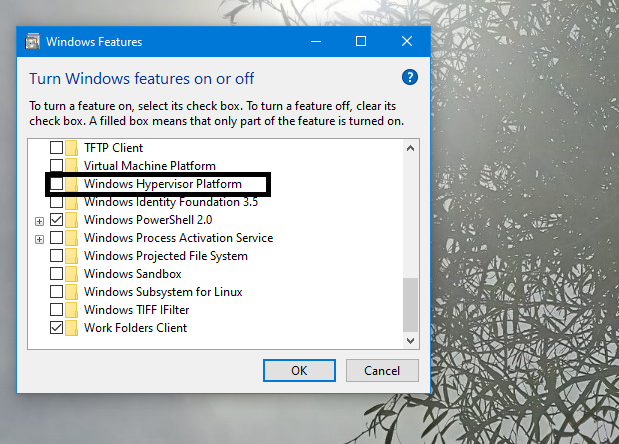Screen dimensions: 619x444
Task: Click the Cancel button
Action: point(382,371)
